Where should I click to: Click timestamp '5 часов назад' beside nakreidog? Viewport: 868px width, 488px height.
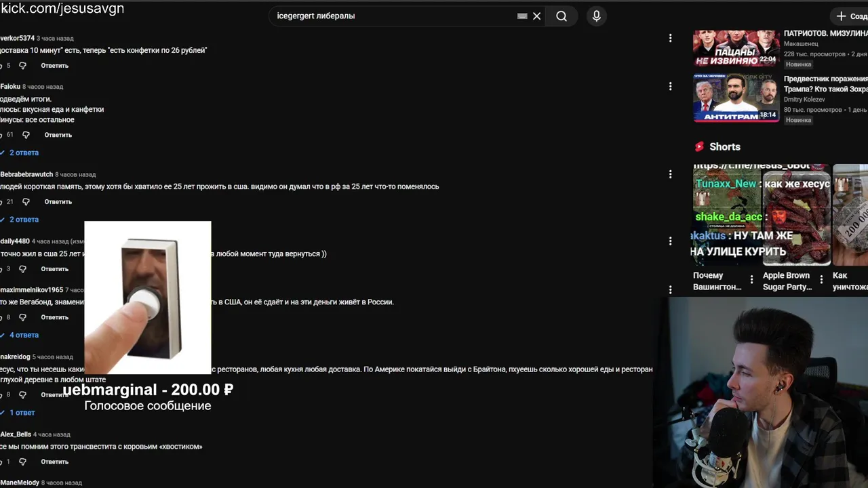(53, 357)
